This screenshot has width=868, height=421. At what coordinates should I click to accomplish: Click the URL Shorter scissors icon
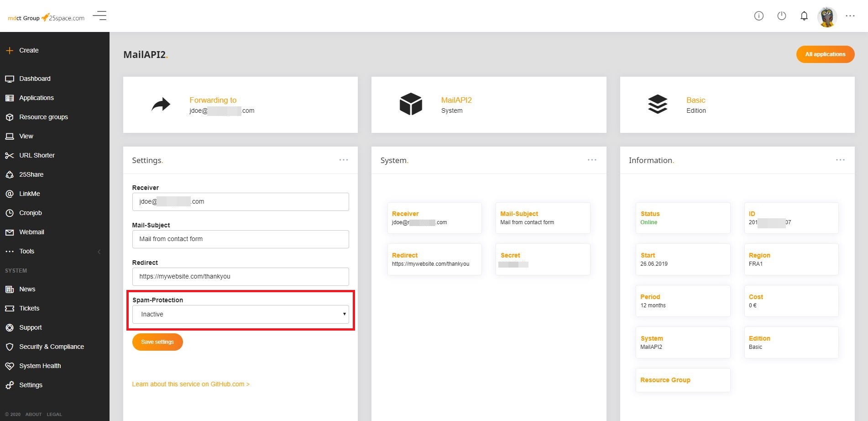[x=10, y=155]
